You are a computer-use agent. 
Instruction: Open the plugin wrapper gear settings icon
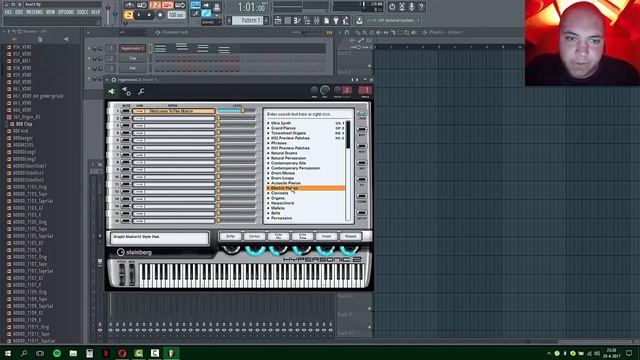click(127, 92)
